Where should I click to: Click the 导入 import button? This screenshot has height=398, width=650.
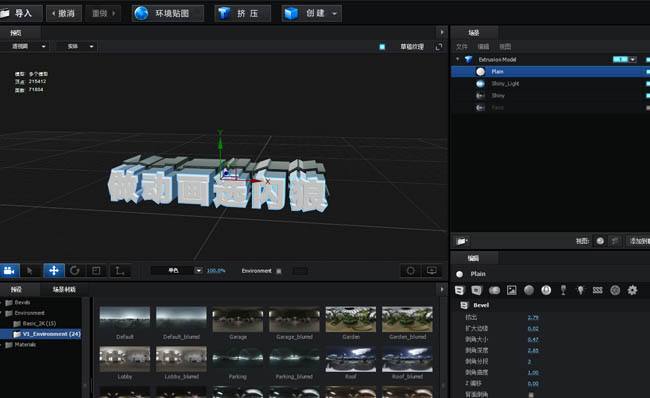20,13
